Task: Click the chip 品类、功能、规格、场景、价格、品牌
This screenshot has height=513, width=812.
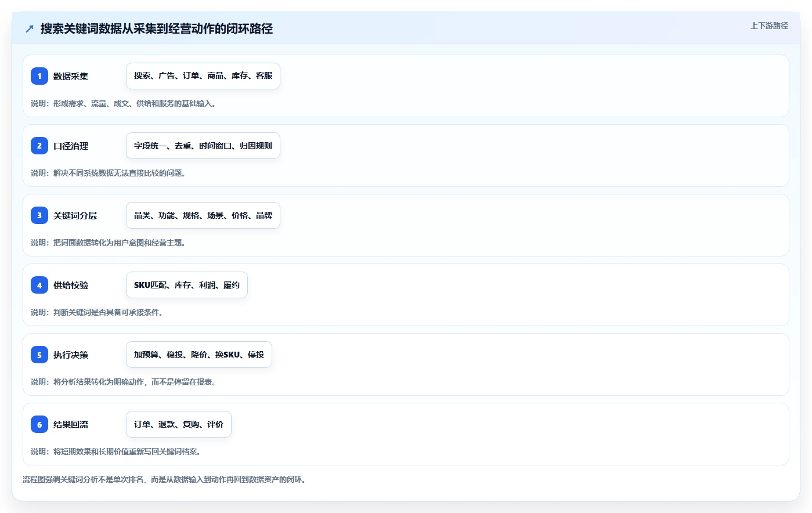Action: 203,215
